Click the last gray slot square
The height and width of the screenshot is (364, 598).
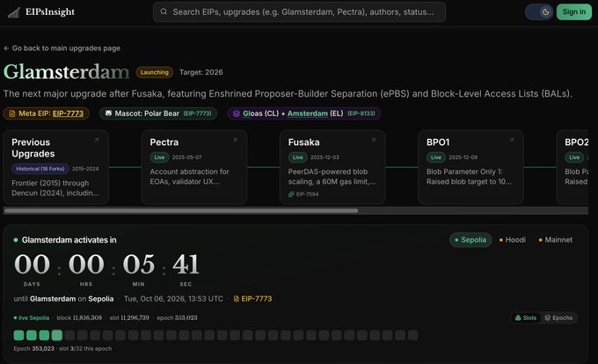point(412,335)
